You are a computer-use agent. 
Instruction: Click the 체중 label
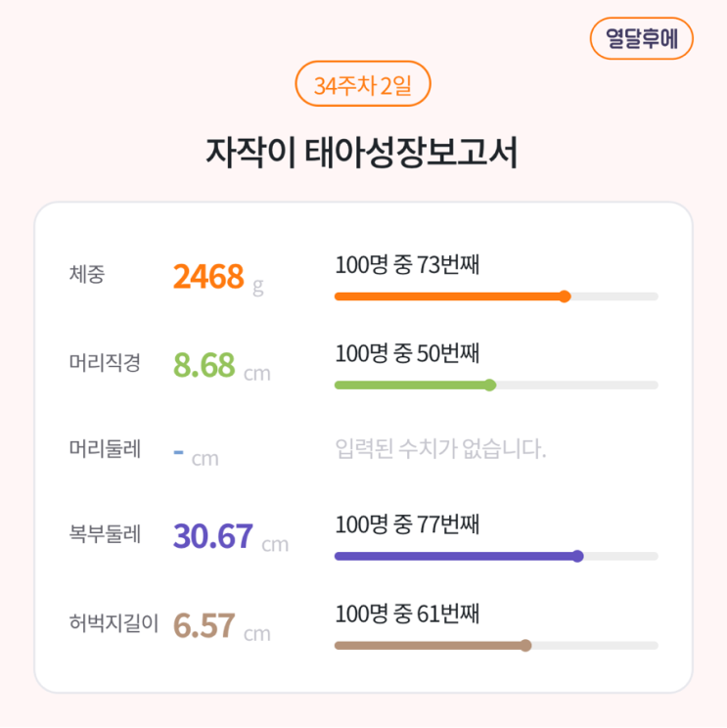(x=87, y=274)
